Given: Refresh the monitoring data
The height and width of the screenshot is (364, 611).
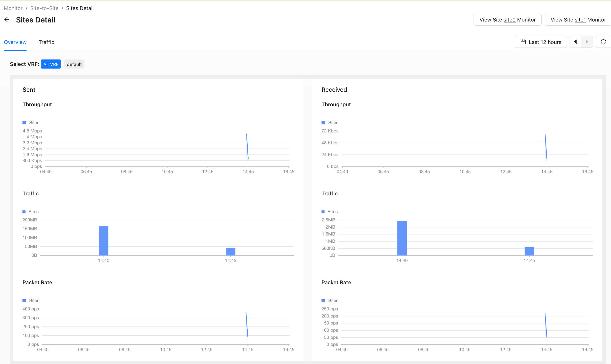Looking at the screenshot, I should pos(603,42).
